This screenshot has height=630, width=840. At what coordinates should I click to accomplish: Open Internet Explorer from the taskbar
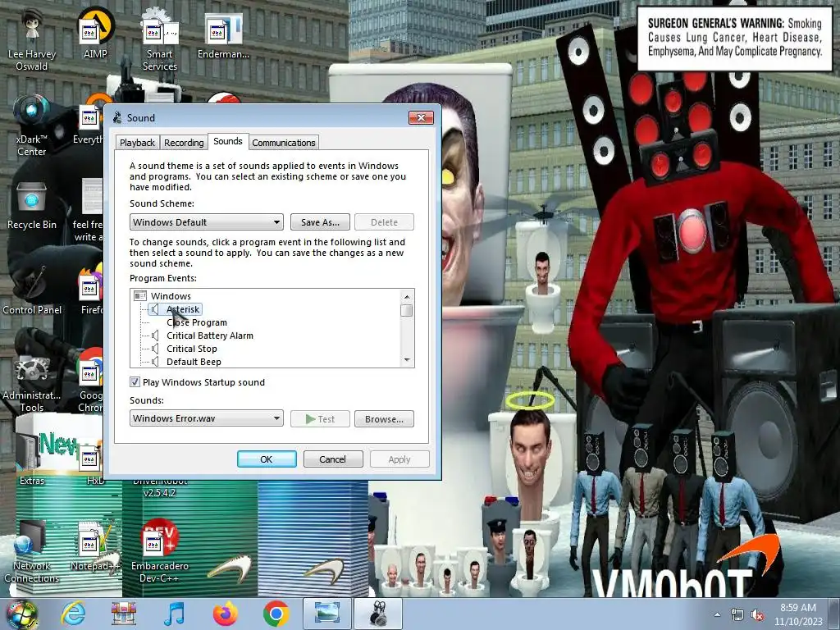tap(73, 614)
